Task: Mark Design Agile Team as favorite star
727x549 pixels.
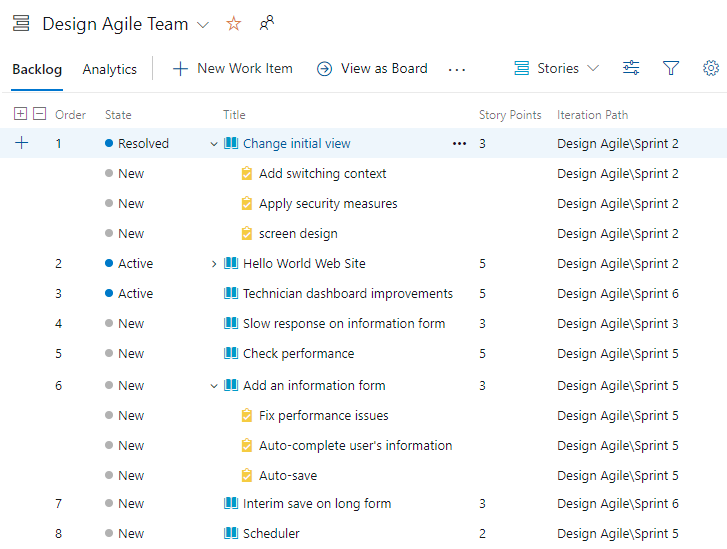Action: [234, 24]
